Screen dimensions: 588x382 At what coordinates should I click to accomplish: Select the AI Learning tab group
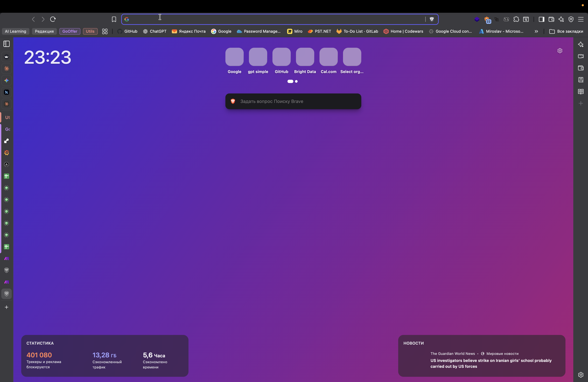coord(15,31)
